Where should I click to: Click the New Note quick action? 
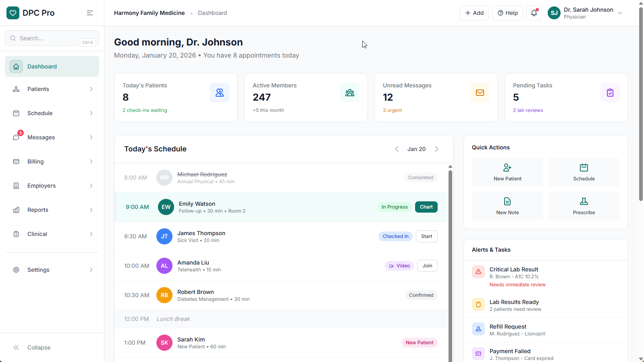point(507,206)
